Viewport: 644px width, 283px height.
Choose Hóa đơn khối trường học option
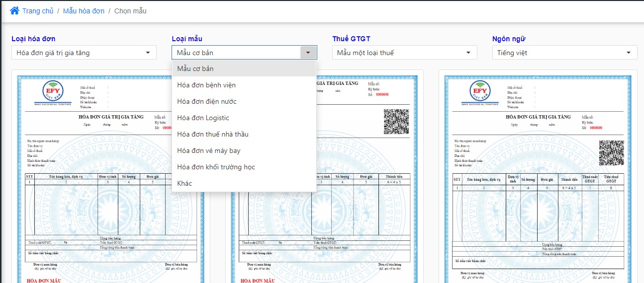tap(244, 167)
